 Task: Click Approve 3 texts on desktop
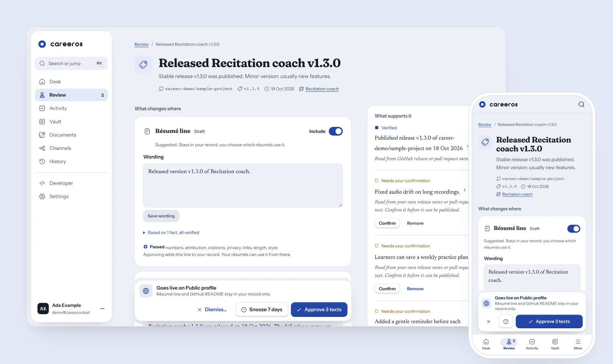(x=319, y=310)
